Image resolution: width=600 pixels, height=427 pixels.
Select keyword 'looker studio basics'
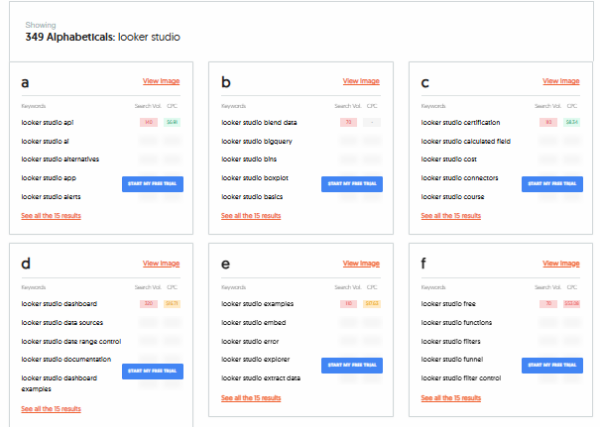coord(252,197)
